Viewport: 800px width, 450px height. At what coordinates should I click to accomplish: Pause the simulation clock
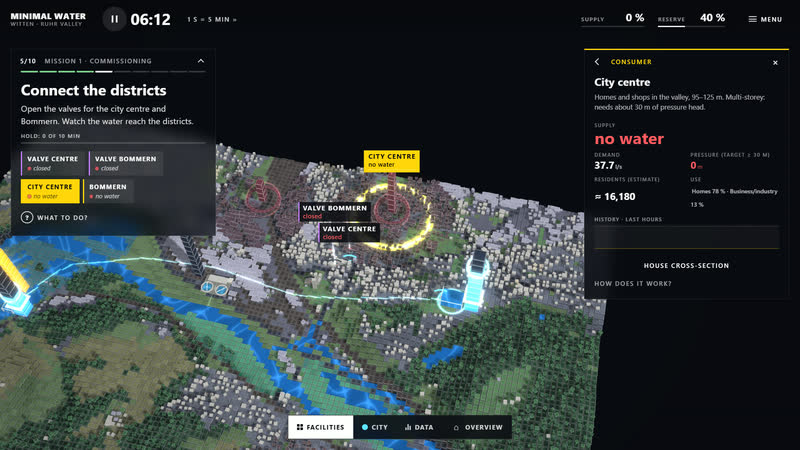tap(114, 19)
